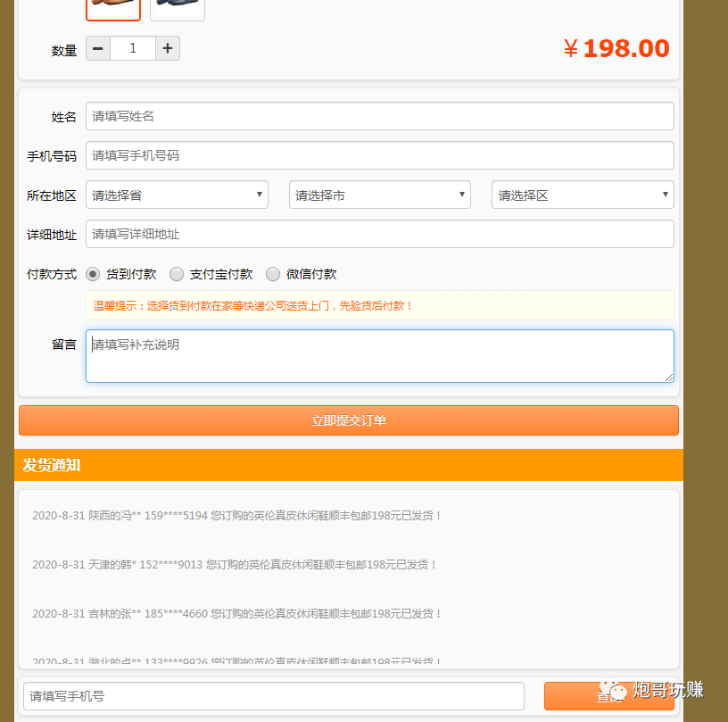Increase quantity with the plus button
Image resolution: width=728 pixels, height=722 pixels.
click(x=168, y=48)
